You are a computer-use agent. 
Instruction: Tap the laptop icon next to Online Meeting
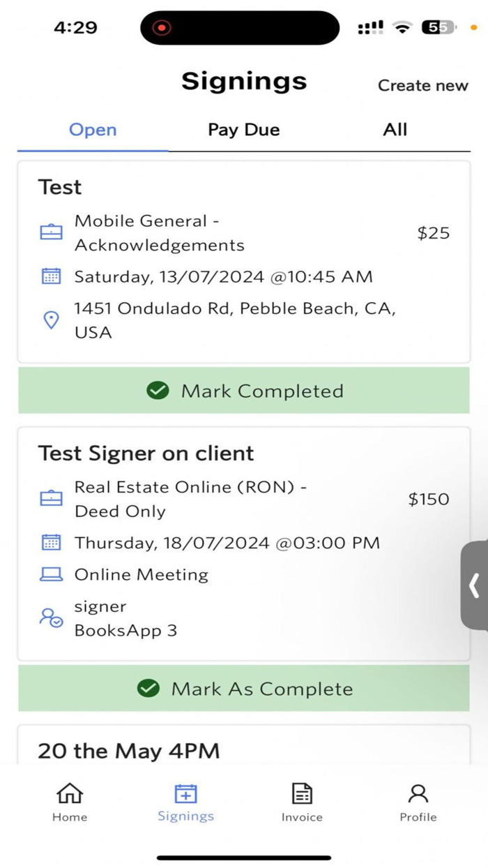point(51,574)
